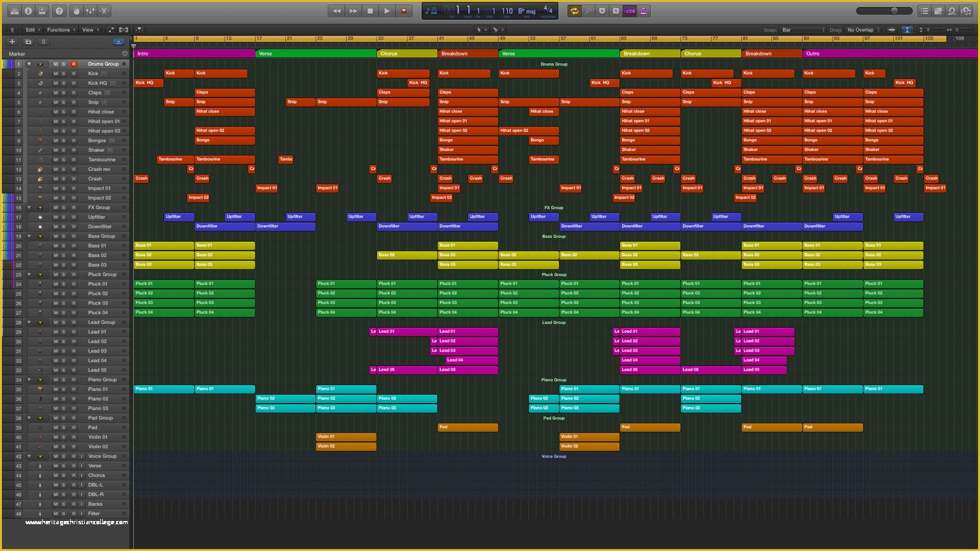
Task: Open the Note Pads icon
Action: [939, 11]
